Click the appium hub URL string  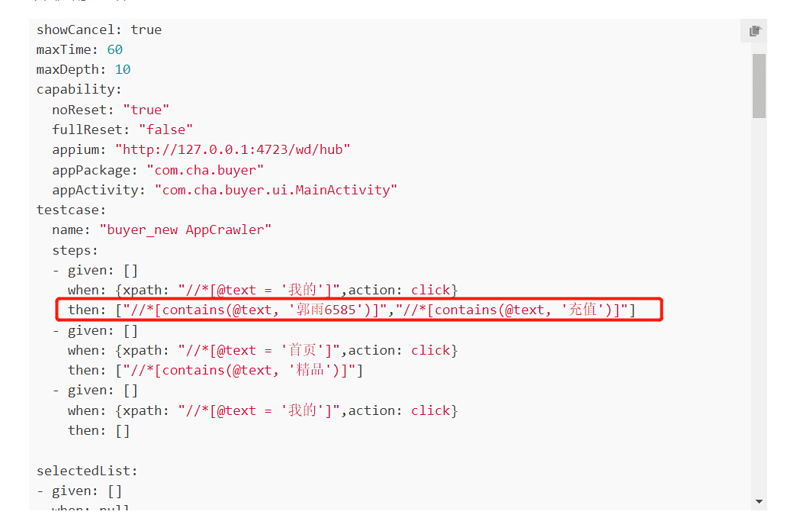click(233, 149)
